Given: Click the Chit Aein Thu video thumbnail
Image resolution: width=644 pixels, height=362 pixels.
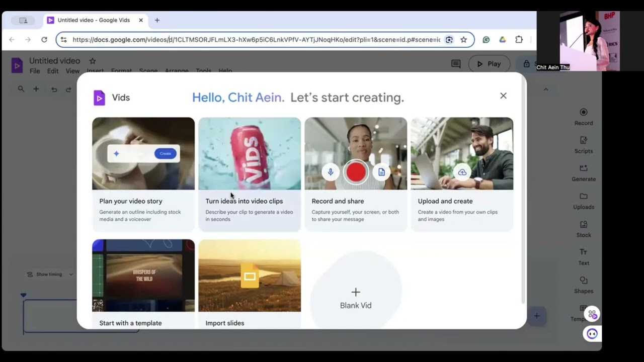Looking at the screenshot, I should [578, 41].
